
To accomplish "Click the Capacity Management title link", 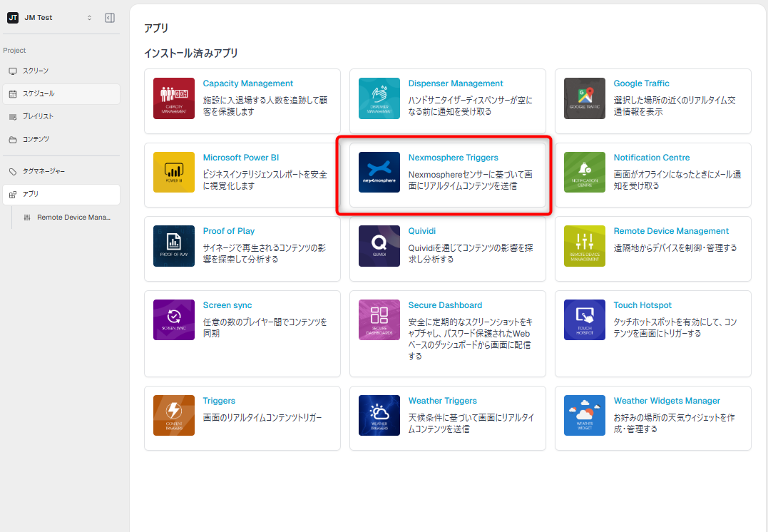I will coord(248,83).
